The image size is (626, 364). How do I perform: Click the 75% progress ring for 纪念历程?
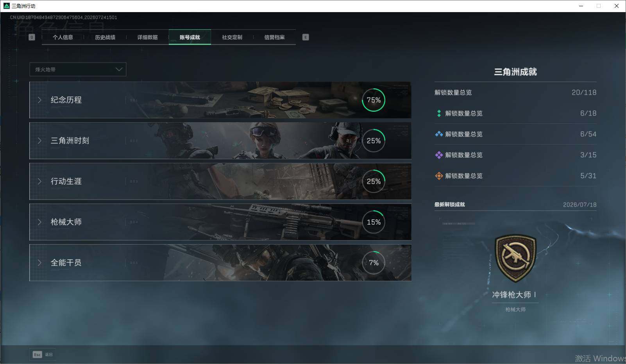pyautogui.click(x=374, y=100)
